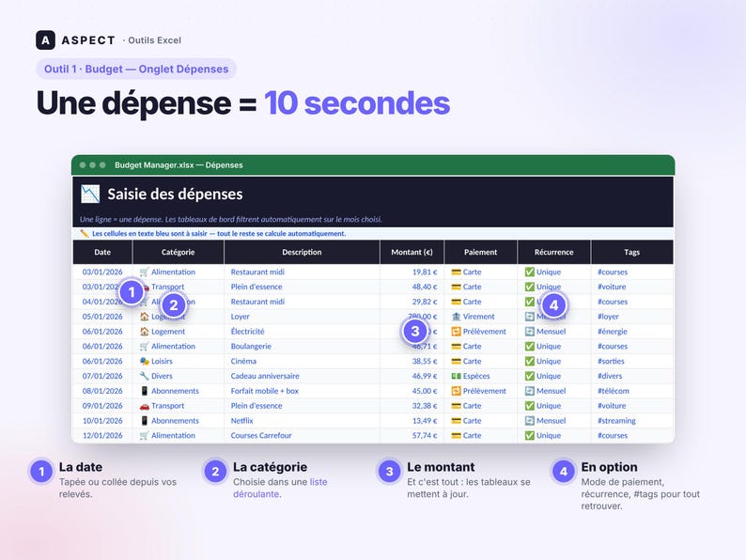
Task: Click the #loyer tag
Action: point(608,317)
